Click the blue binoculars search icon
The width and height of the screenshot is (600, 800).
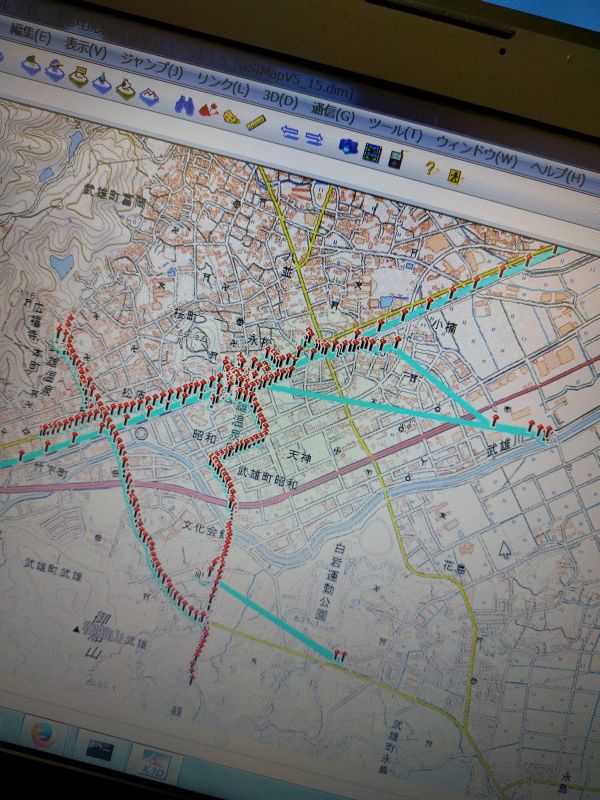(x=184, y=105)
